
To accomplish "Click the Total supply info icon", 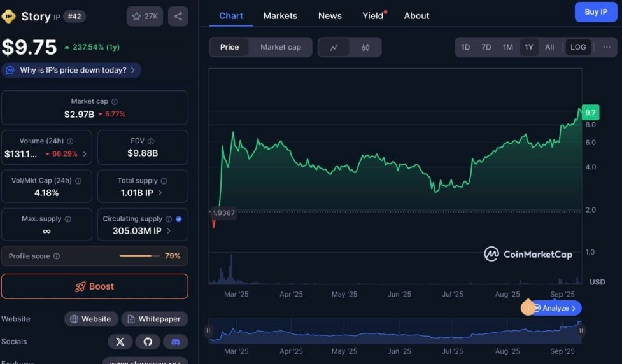I will (164, 181).
